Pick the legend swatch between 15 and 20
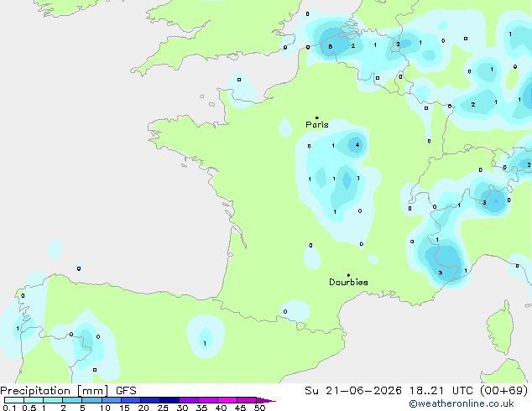This screenshot has height=411, width=532. [131, 400]
